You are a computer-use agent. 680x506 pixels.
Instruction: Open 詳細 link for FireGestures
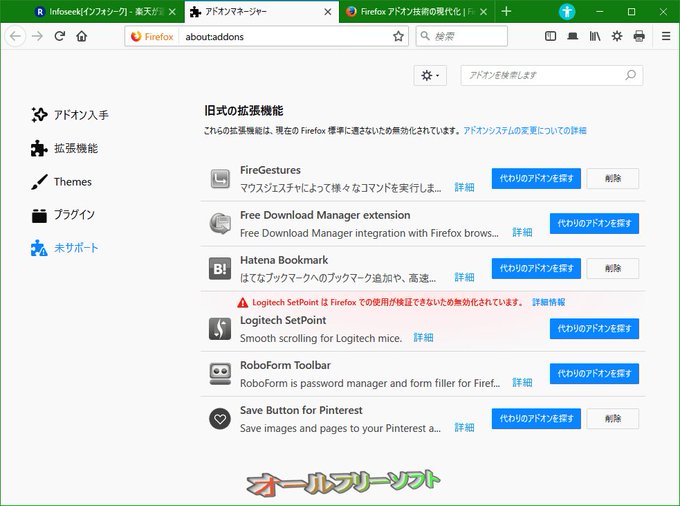tap(464, 187)
